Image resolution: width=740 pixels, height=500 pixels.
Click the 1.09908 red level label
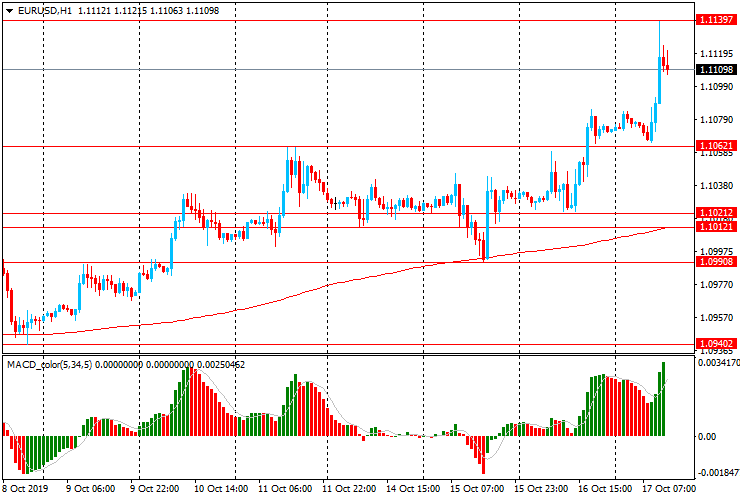coord(716,262)
